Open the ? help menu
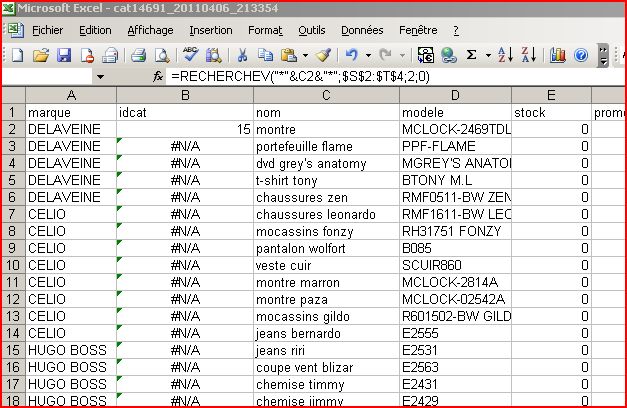 pos(456,30)
